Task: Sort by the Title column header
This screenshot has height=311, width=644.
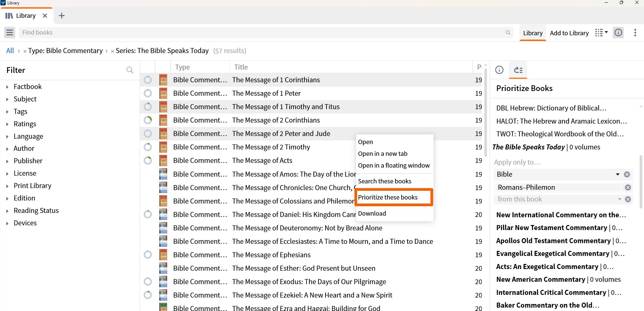Action: 351,67
